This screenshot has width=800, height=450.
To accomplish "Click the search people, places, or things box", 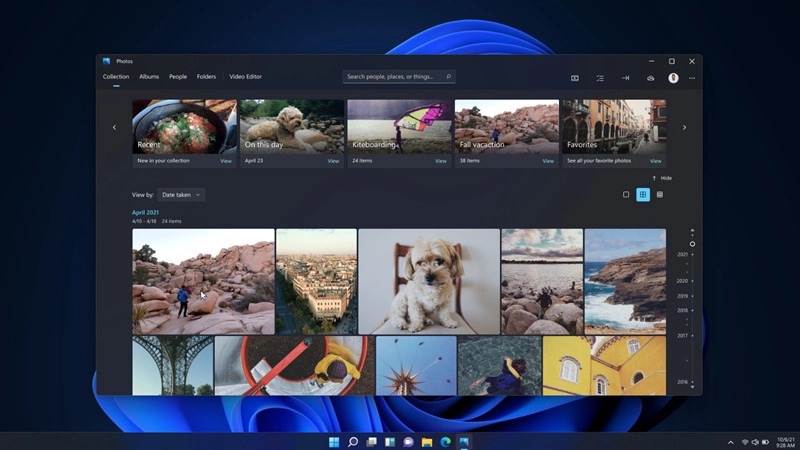I will [x=399, y=77].
